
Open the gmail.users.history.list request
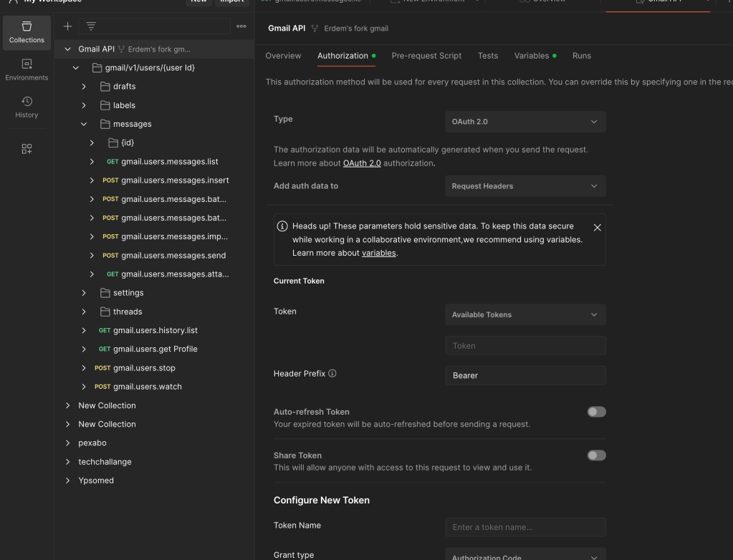pos(155,330)
